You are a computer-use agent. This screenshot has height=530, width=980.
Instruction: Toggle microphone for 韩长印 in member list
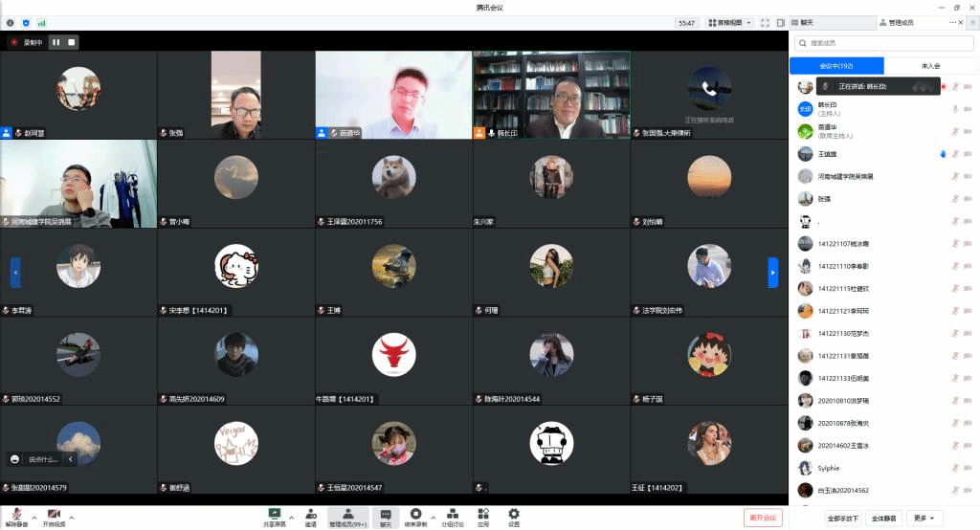(x=954, y=108)
